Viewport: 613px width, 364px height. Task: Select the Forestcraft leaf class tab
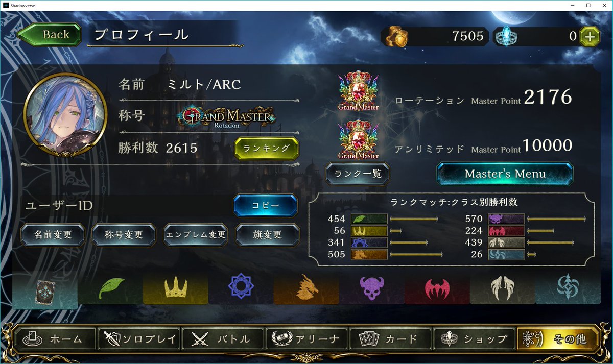pos(110,288)
